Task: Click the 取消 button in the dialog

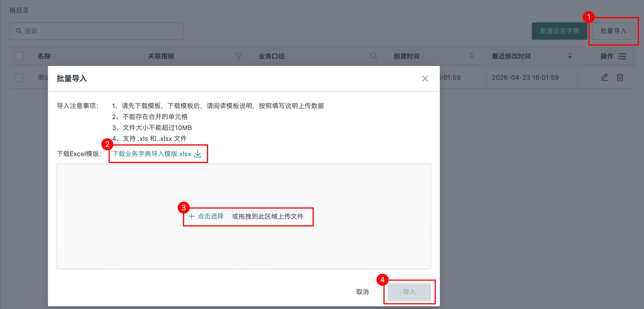Action: (x=362, y=292)
